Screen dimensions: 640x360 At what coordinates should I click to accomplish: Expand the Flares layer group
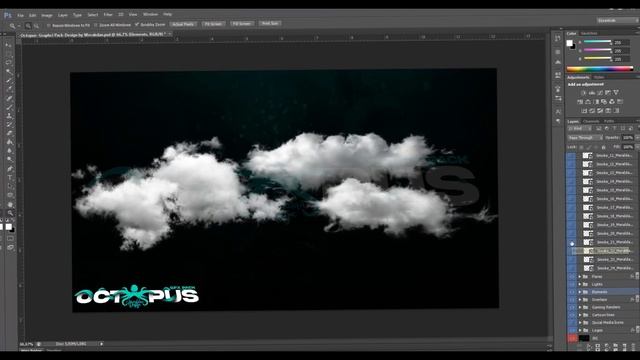click(580, 277)
